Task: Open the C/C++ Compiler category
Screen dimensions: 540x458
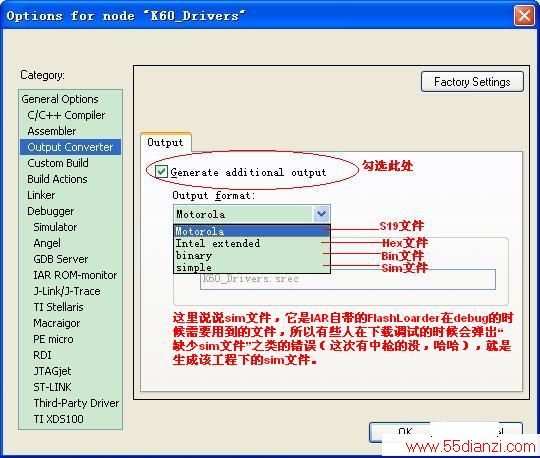Action: point(66,115)
